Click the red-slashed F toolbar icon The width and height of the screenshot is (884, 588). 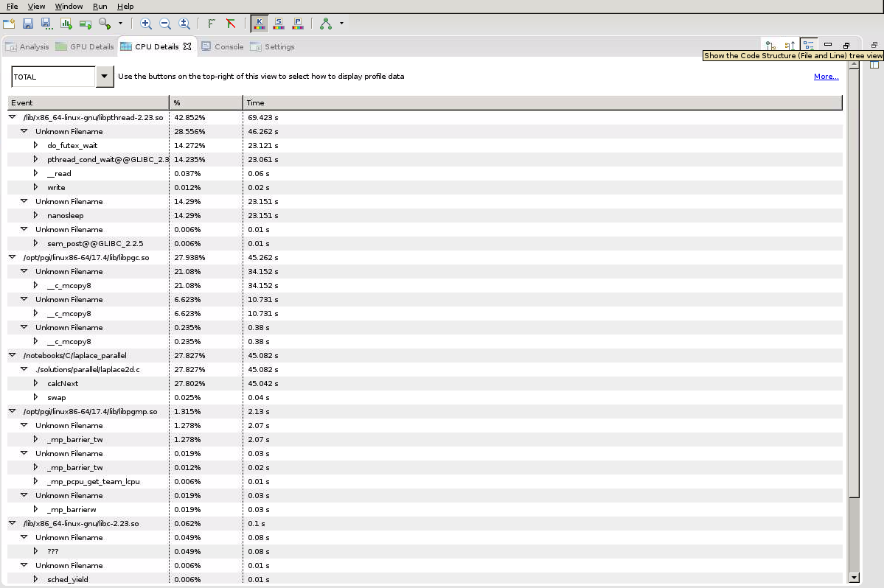click(231, 24)
